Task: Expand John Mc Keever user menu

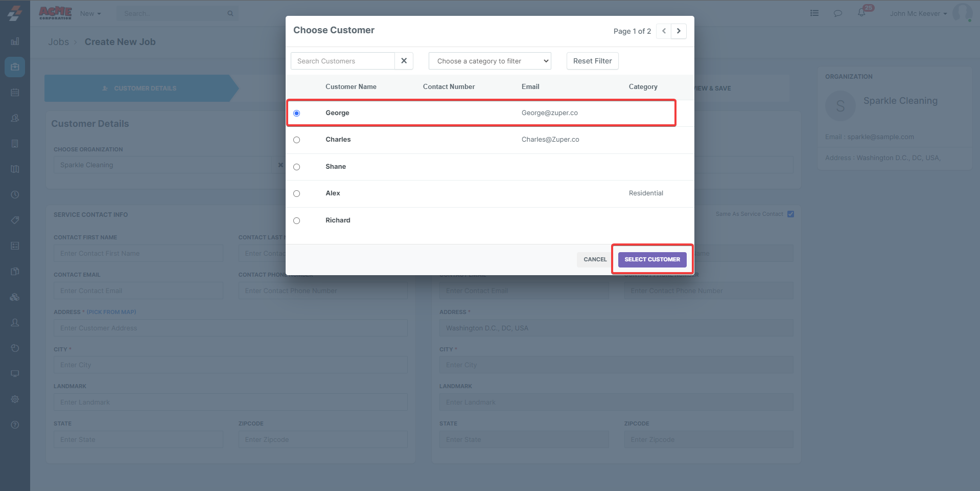Action: (918, 14)
